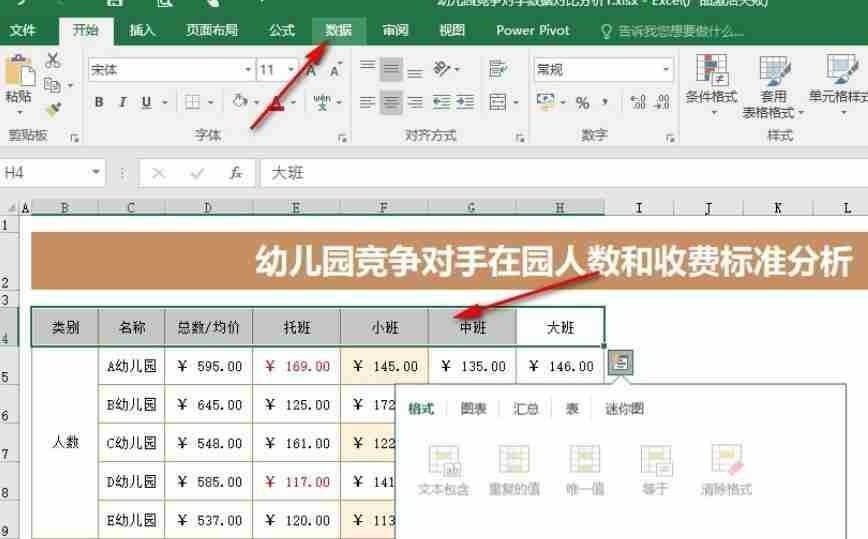Screen dimensions: 868x539
Task: Apply the red Font Color
Action: pos(277,102)
